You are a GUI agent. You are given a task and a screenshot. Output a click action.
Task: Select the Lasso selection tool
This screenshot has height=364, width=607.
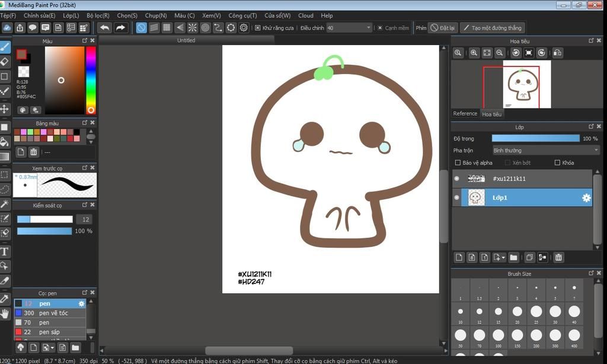(x=5, y=189)
